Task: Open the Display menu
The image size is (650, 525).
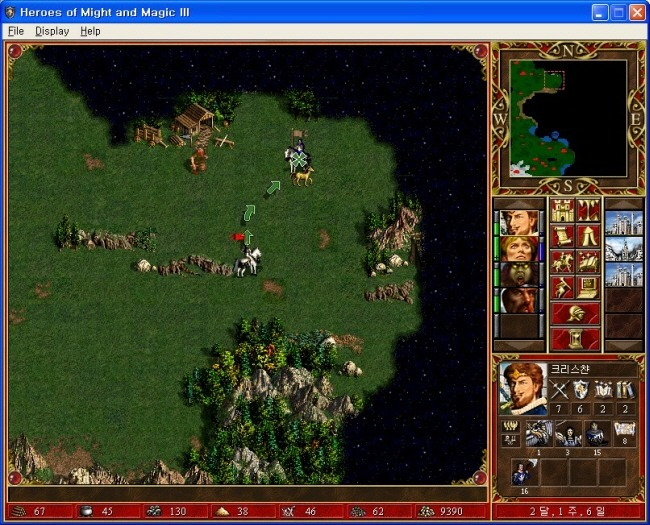Action: [x=52, y=31]
